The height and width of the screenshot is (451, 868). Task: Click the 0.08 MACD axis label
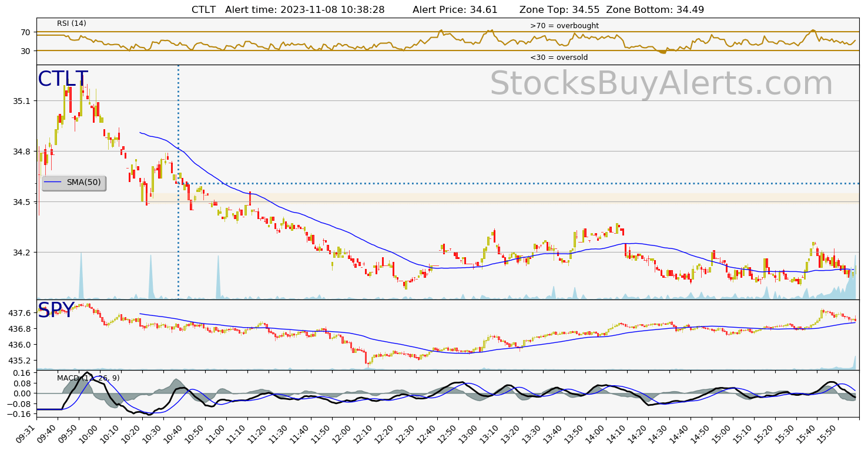coord(22,383)
